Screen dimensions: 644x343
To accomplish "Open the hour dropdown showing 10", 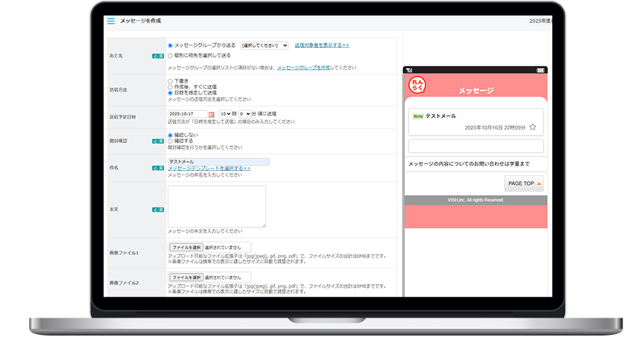I will (225, 114).
